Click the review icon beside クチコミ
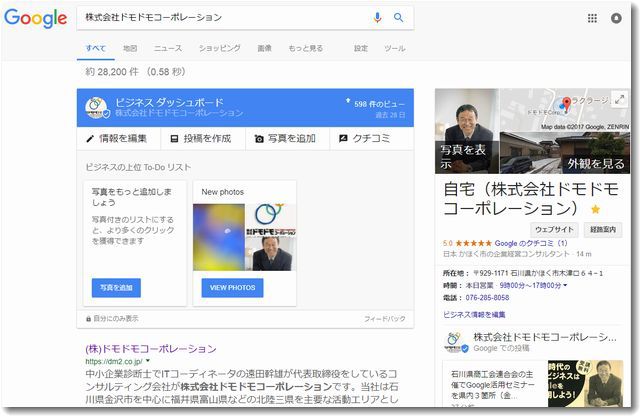The width and height of the screenshot is (640, 416). pyautogui.click(x=343, y=139)
